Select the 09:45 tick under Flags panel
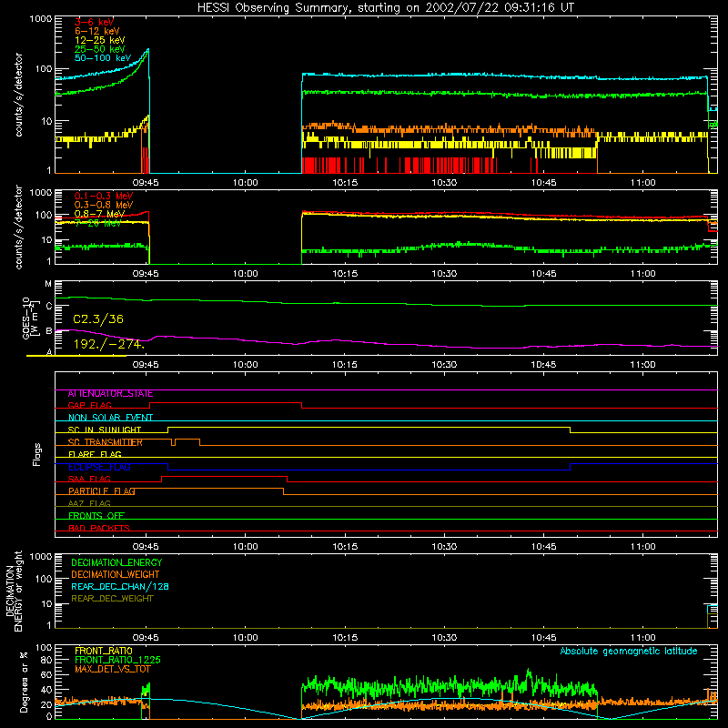 (146, 547)
